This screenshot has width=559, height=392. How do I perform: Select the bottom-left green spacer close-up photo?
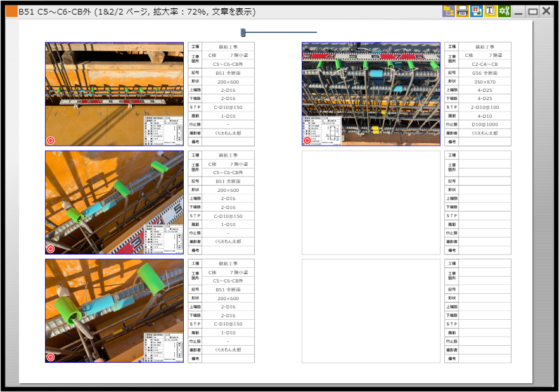tap(115, 311)
